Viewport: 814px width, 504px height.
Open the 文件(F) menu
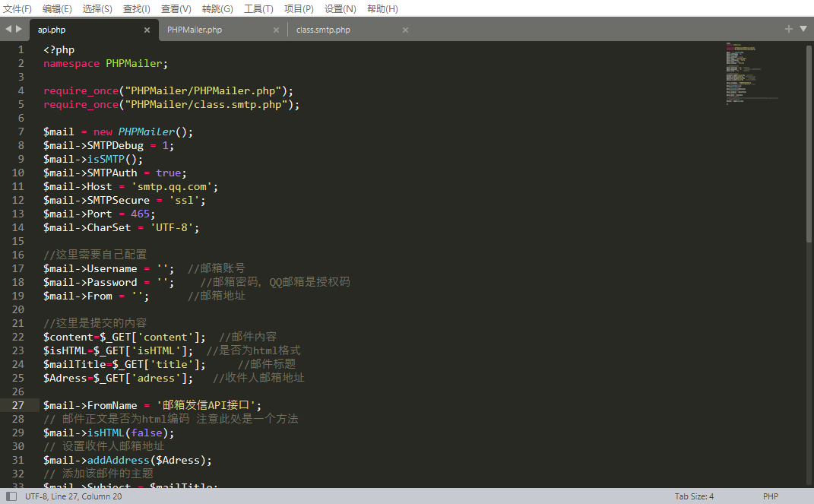(17, 8)
